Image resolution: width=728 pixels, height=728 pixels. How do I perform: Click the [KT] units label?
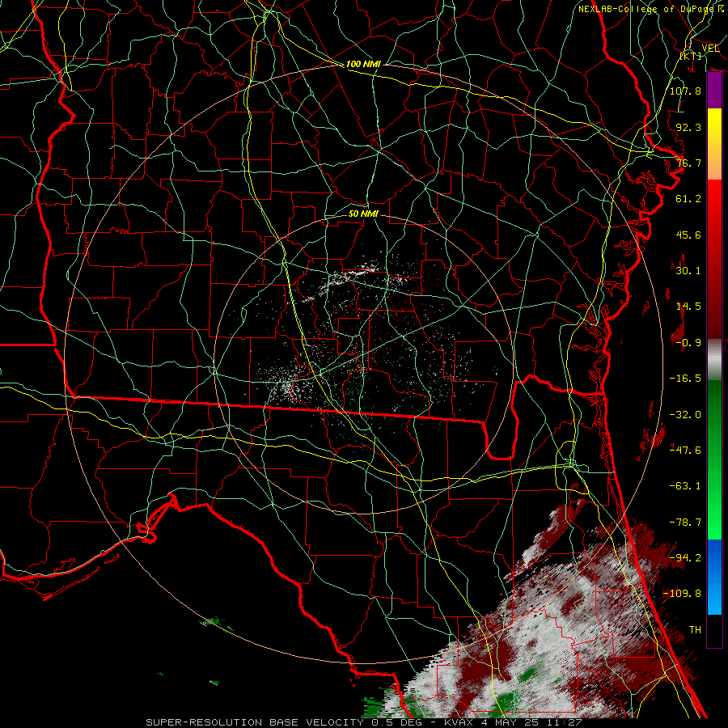(x=691, y=56)
